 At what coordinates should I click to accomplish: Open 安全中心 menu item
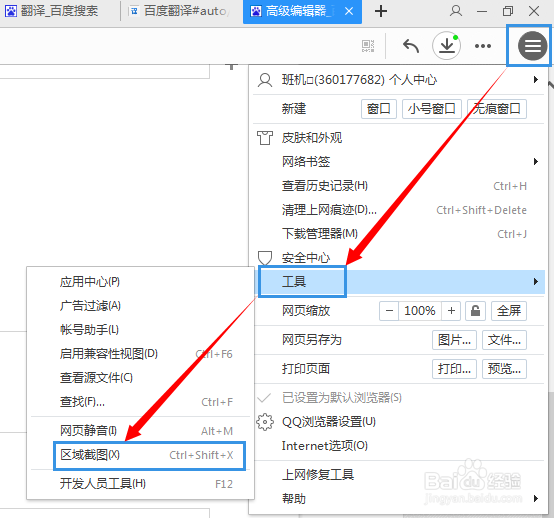pyautogui.click(x=399, y=258)
